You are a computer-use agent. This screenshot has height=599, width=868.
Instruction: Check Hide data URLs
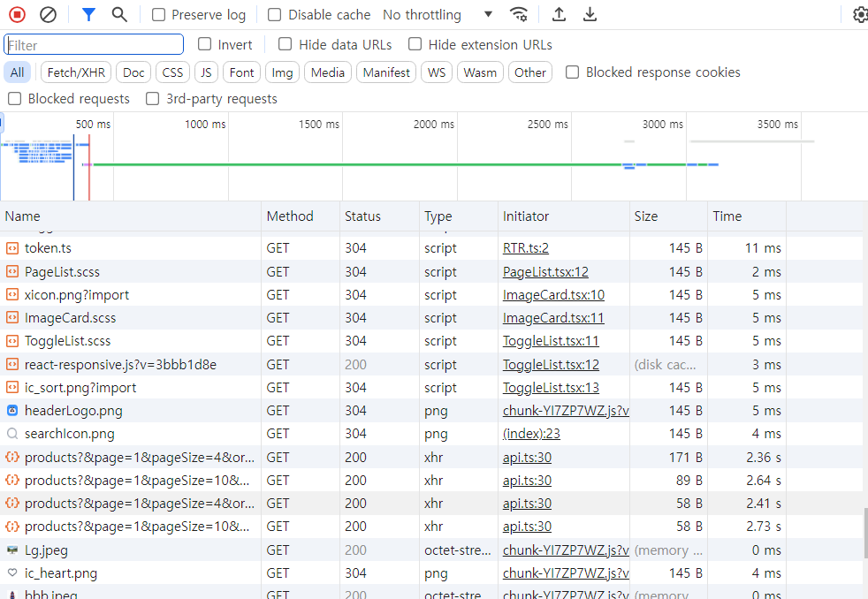pos(285,44)
